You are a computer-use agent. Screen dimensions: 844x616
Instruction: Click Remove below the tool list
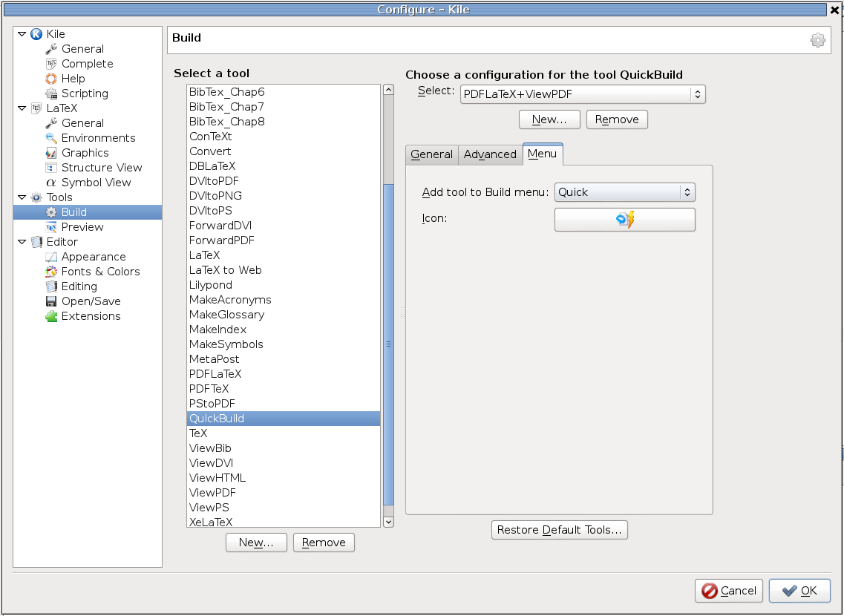tap(324, 543)
